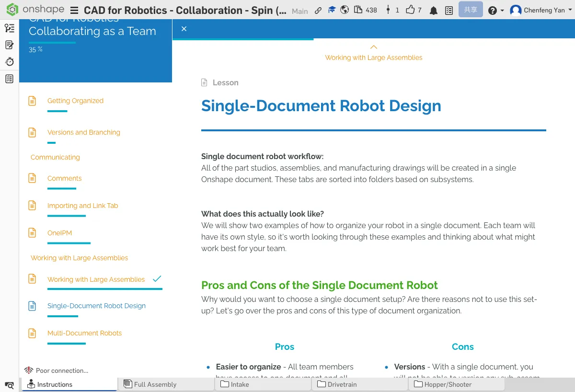Toggle the Onshape hamburger menu
This screenshot has height=392, width=575.
[x=74, y=11]
